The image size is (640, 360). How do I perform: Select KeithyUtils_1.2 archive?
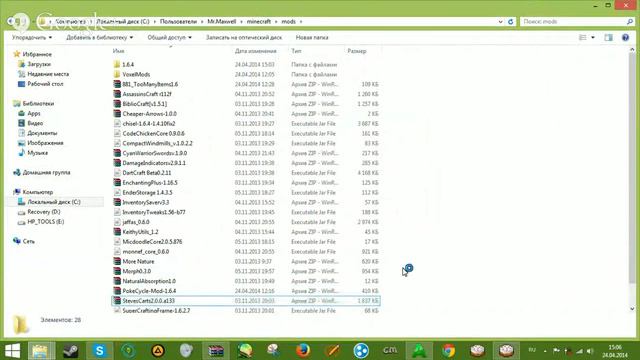tap(140, 232)
